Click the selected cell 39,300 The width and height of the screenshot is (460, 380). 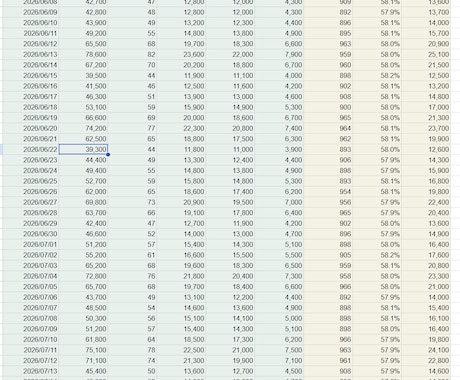point(83,149)
